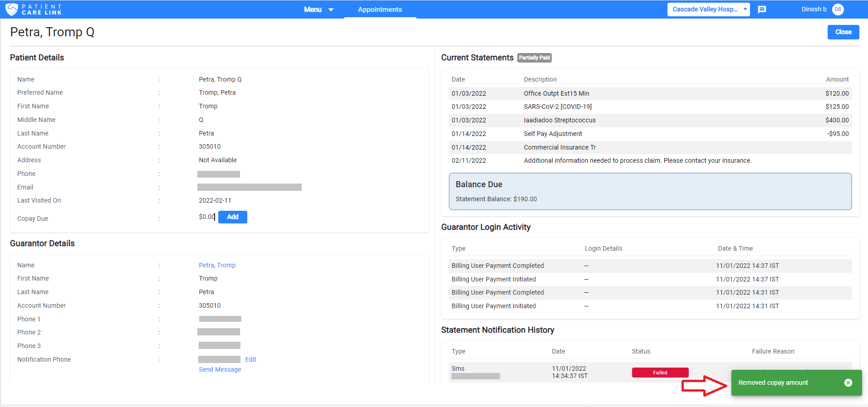Viewport: 868px width, 407px height.
Task: Select the Iaadiadoo Streptococcus statement row
Action: [x=650, y=120]
